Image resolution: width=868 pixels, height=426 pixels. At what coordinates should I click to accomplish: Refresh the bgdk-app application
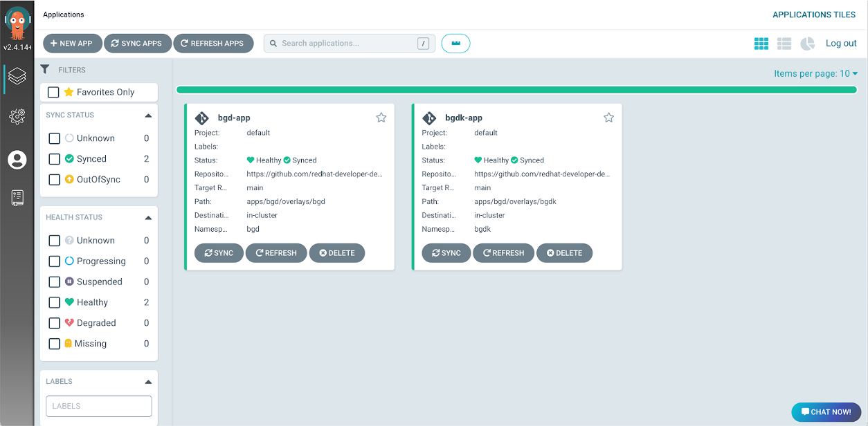[504, 253]
